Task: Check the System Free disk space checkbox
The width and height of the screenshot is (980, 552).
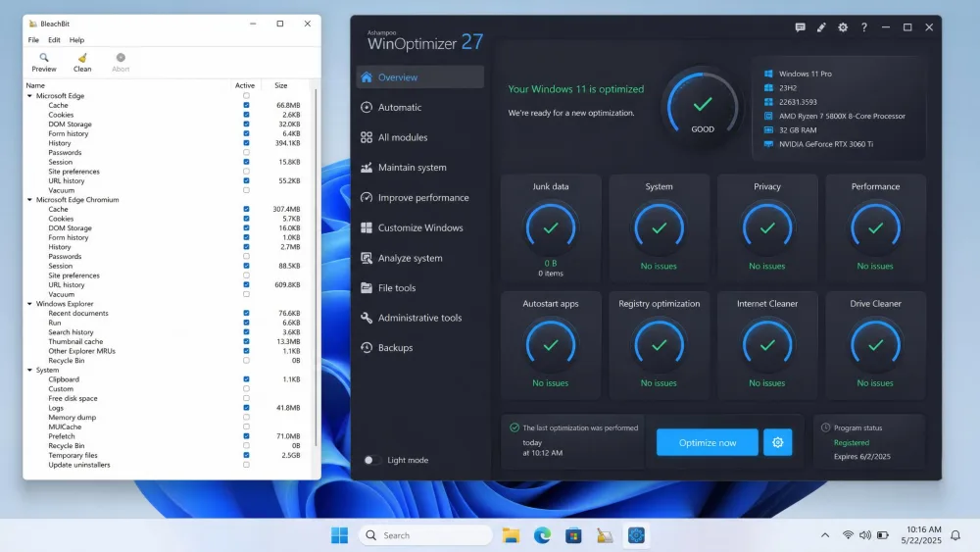Action: [246, 398]
